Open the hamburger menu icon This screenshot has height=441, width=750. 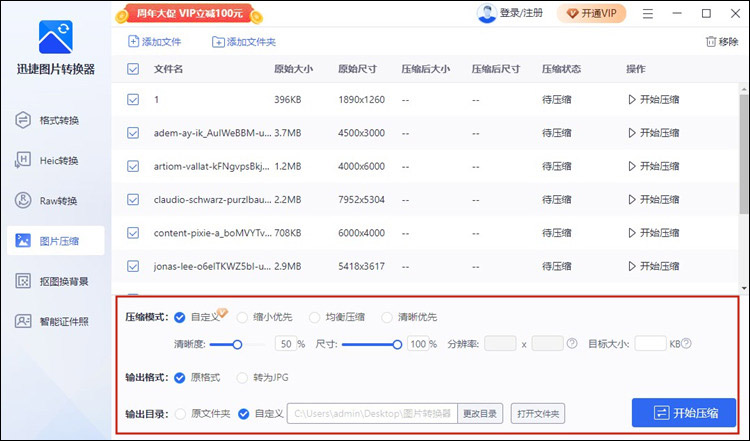click(648, 13)
